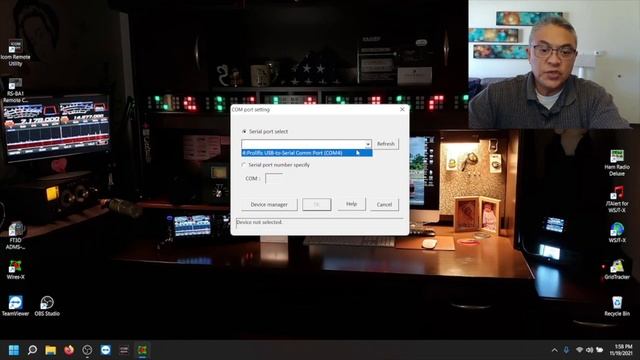Open the Recycle Bin
The image size is (640, 360).
pyautogui.click(x=617, y=306)
